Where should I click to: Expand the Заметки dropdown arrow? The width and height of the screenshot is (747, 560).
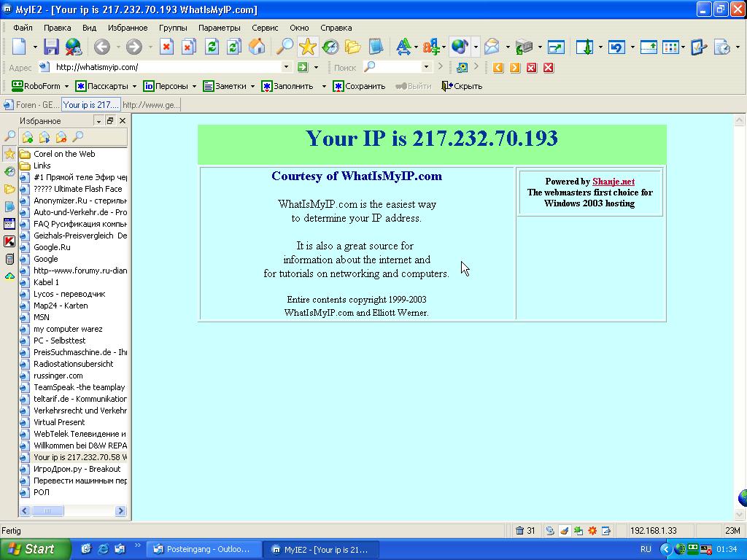tap(252, 86)
